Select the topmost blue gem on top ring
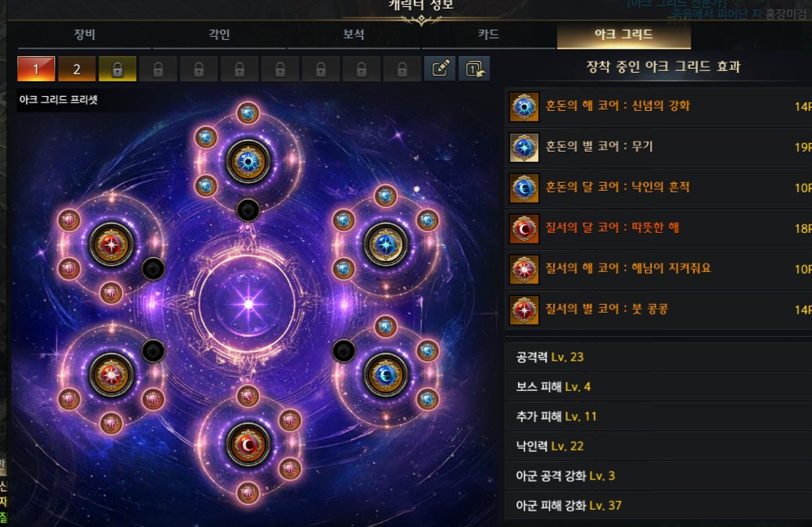The image size is (812, 527). pyautogui.click(x=248, y=113)
